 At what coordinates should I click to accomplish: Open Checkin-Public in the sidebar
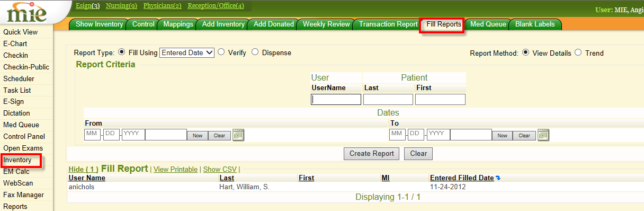pyautogui.click(x=26, y=67)
